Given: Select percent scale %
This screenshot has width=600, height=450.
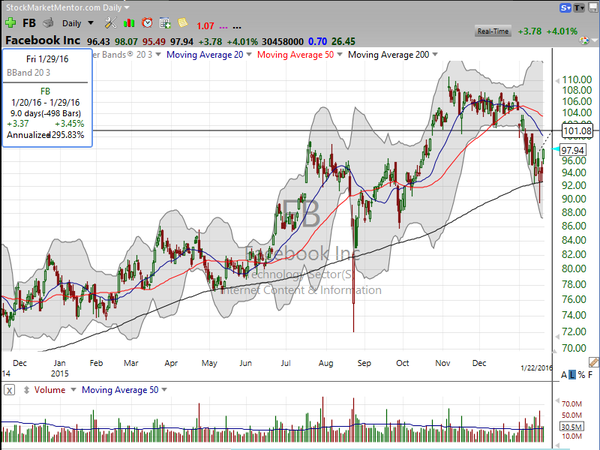Looking at the screenshot, I should point(582,375).
